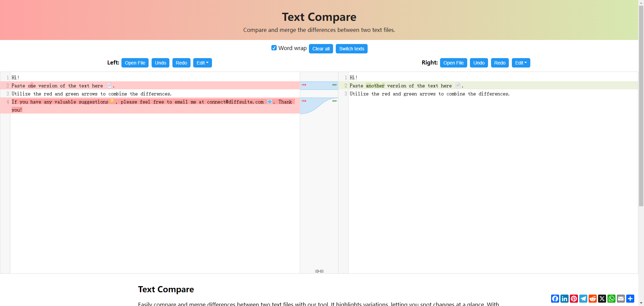The height and width of the screenshot is (306, 644).
Task: Click the merge-all arrows at gutter bottom
Action: [x=319, y=271]
